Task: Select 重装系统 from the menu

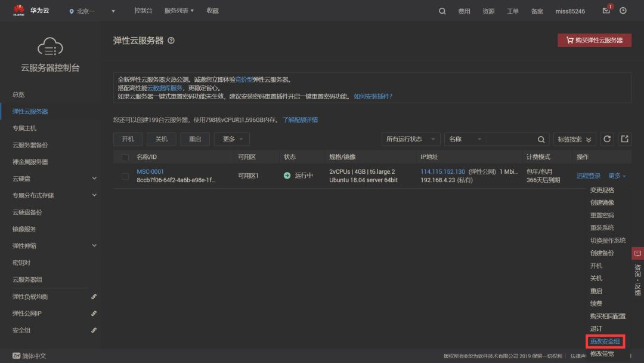Action: pos(602,227)
